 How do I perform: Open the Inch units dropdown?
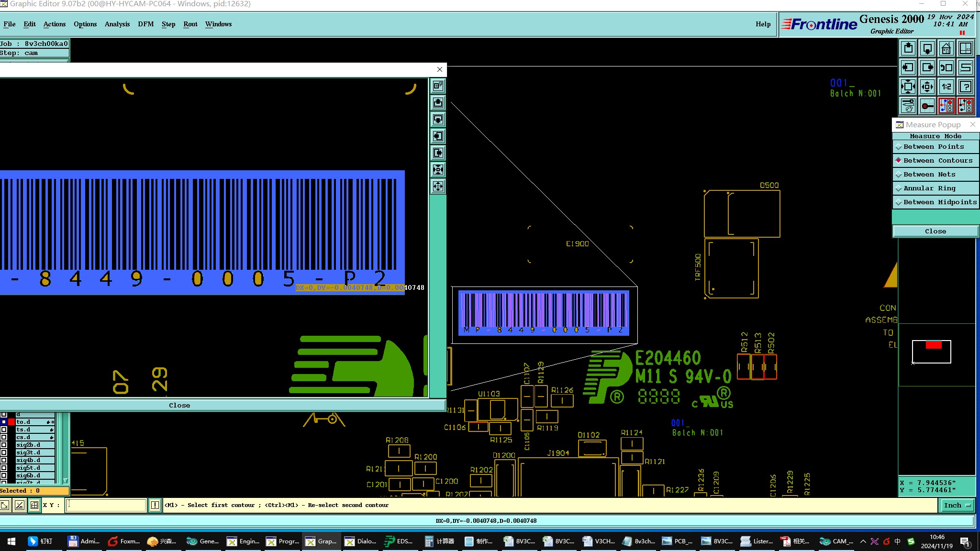click(x=958, y=505)
